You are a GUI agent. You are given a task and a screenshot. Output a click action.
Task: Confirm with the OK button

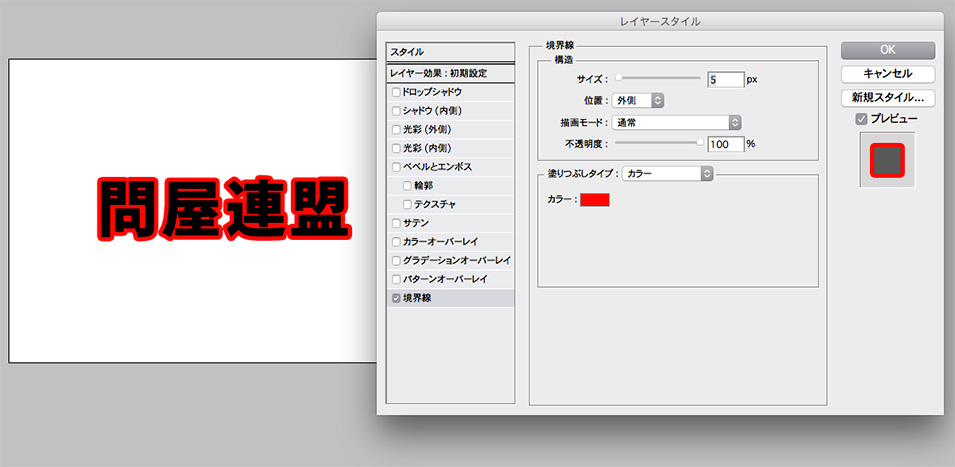coord(888,50)
